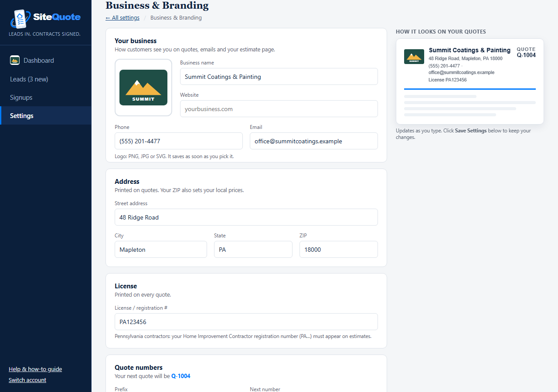Click the Your business section heading
This screenshot has height=392, width=558.
tap(136, 41)
